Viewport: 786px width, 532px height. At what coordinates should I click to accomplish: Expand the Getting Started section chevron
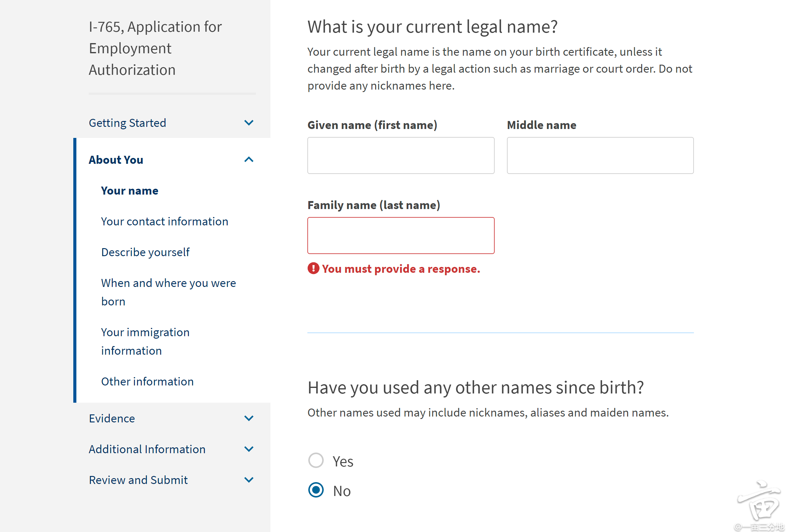point(249,123)
